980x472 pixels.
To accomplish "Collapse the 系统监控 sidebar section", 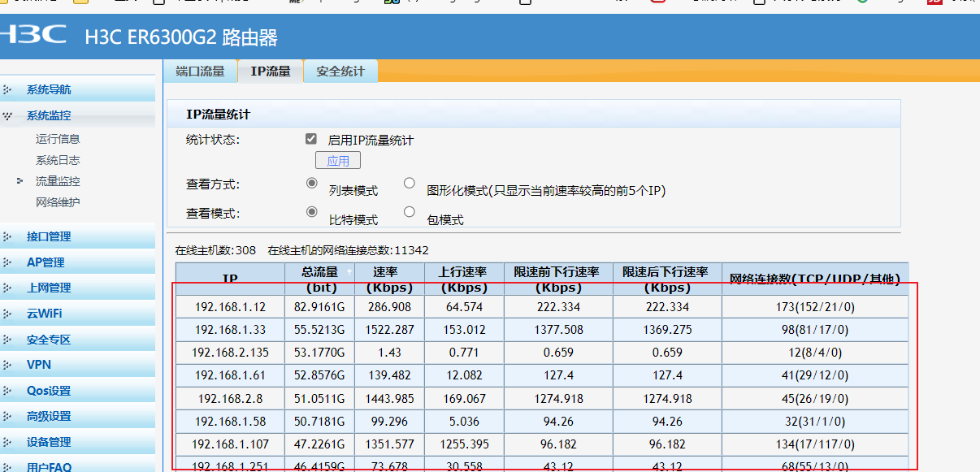I will click(49, 116).
